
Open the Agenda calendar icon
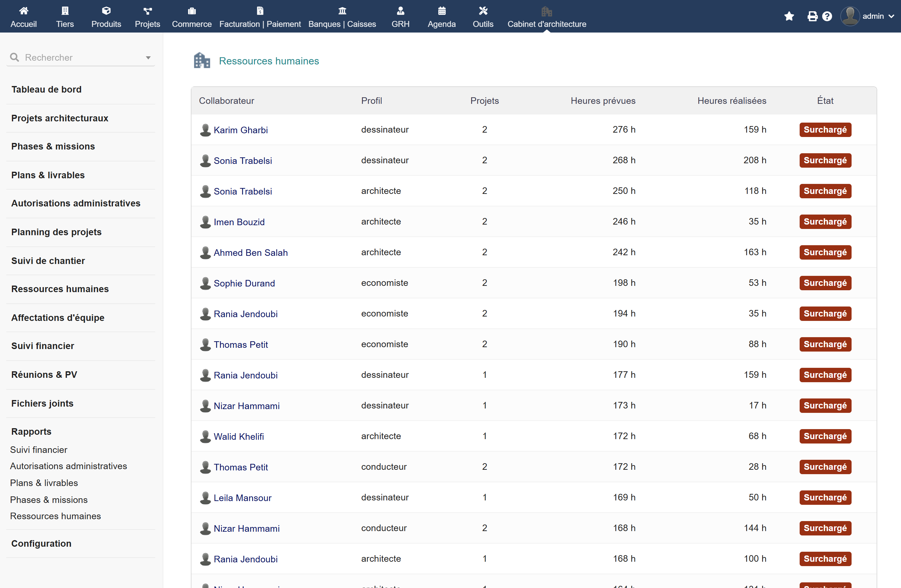pyautogui.click(x=442, y=11)
